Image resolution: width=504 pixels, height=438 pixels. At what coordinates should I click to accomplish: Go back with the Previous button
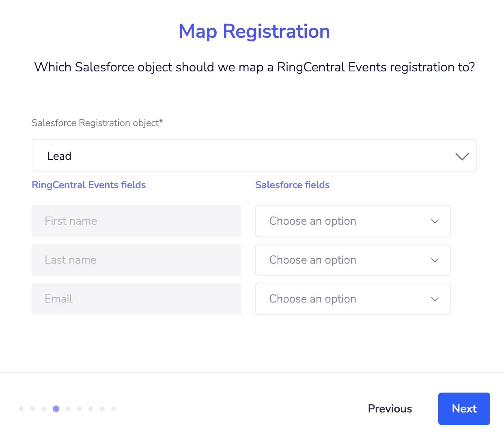click(390, 409)
